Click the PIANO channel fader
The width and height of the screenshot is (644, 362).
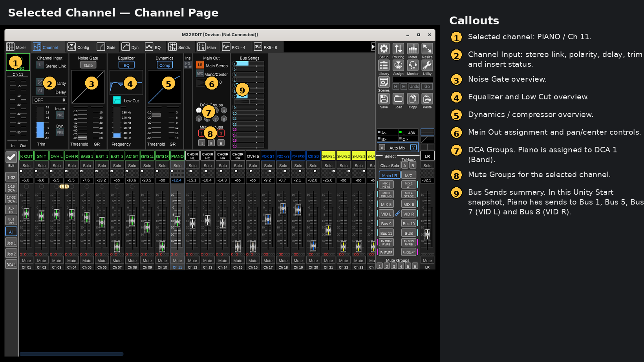click(177, 221)
